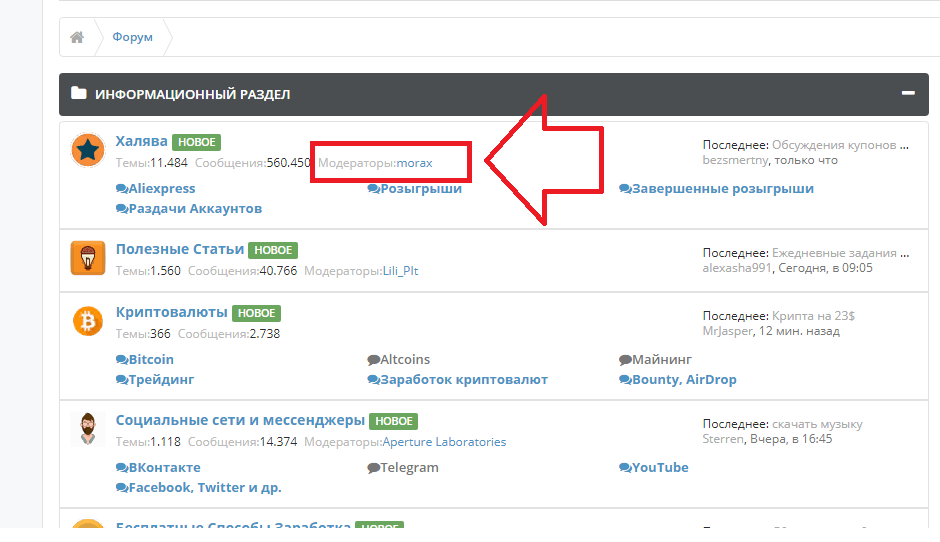Image resolution: width=940 pixels, height=542 pixels.
Task: Open Раздачи Аккаунтов subforum
Action: [x=195, y=209]
